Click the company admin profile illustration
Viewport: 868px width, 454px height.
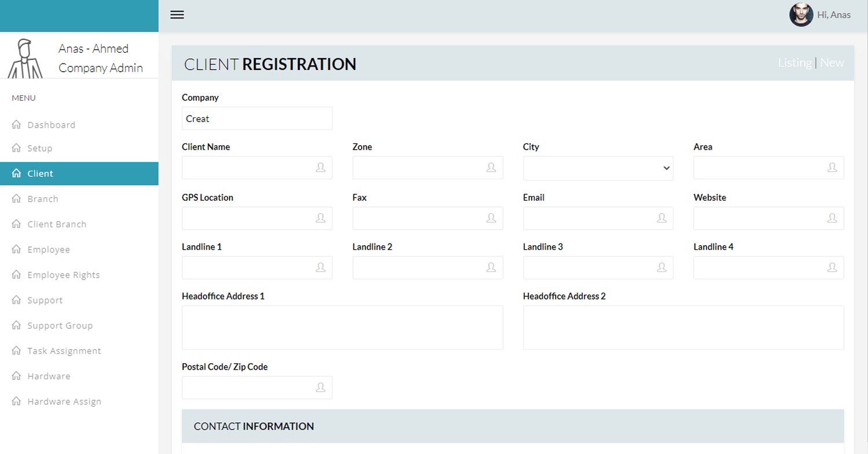point(25,58)
